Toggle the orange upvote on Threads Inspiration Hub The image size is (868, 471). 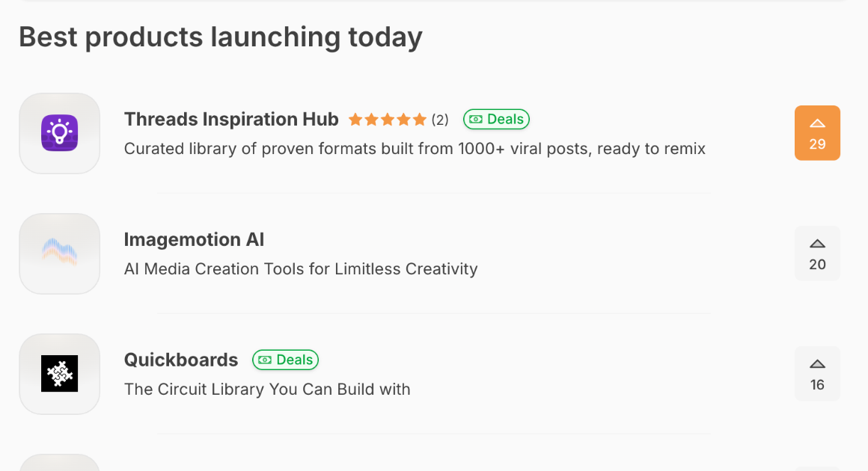(817, 133)
